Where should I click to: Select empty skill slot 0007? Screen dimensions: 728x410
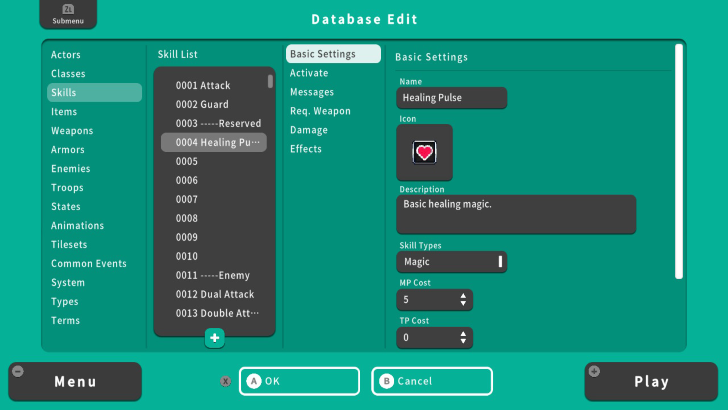214,200
